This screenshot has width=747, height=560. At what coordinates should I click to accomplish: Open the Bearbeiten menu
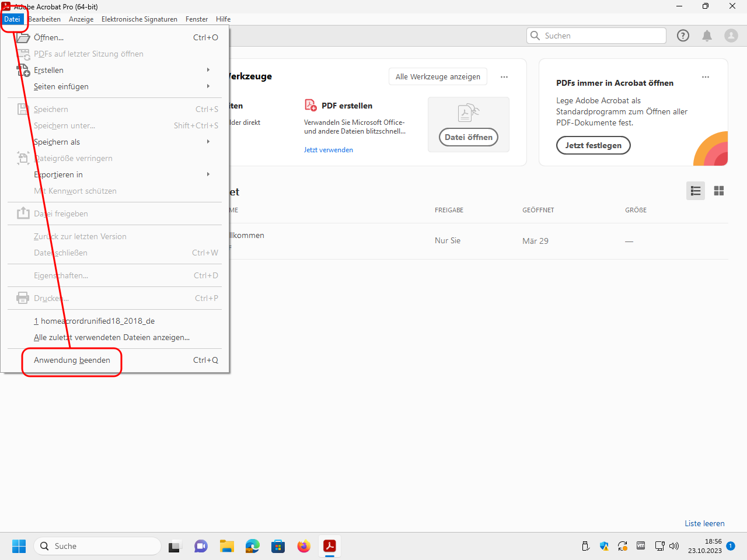44,19
